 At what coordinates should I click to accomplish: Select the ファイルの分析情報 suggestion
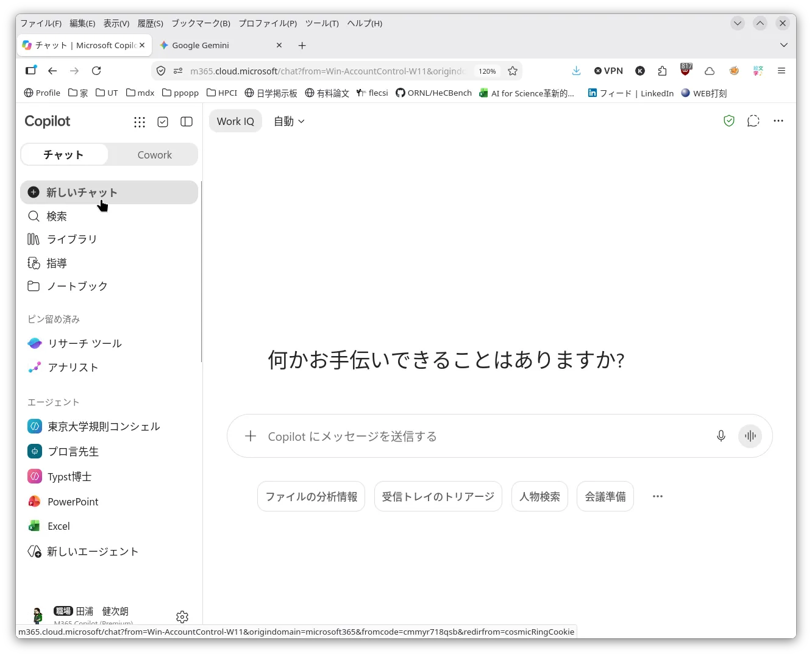pyautogui.click(x=312, y=496)
